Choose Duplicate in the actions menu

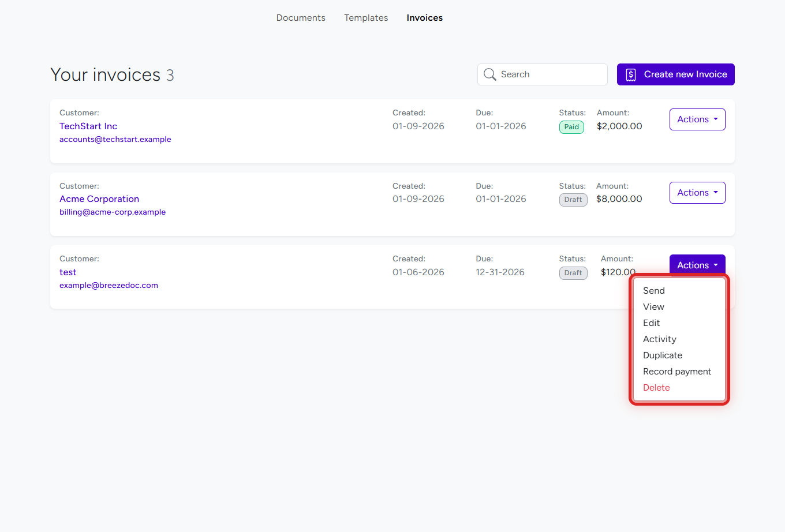point(662,355)
